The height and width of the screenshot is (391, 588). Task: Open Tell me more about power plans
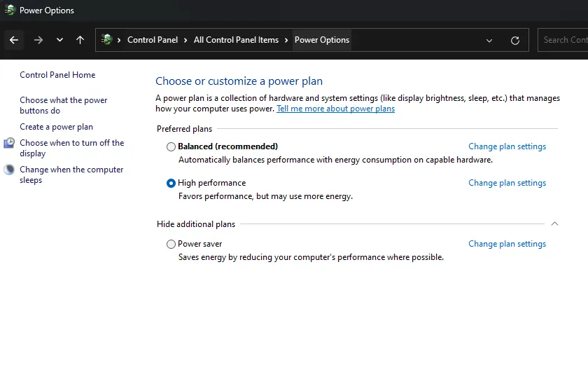point(335,109)
